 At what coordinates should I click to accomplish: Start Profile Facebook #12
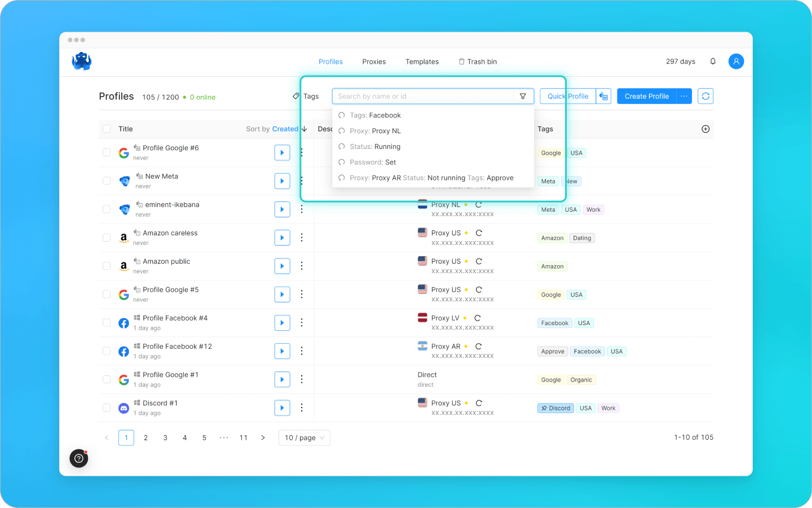[282, 351]
